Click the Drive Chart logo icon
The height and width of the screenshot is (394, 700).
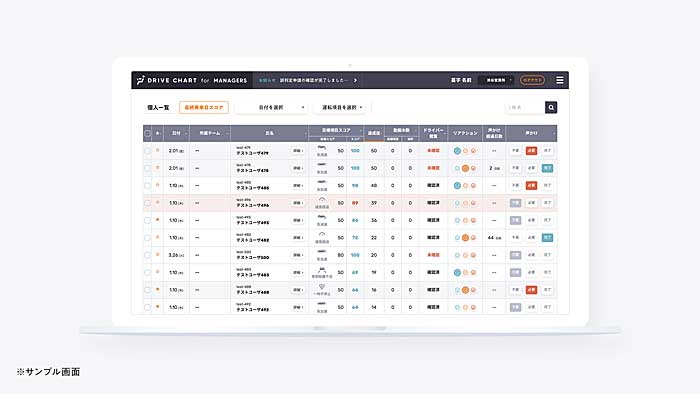tap(140, 80)
